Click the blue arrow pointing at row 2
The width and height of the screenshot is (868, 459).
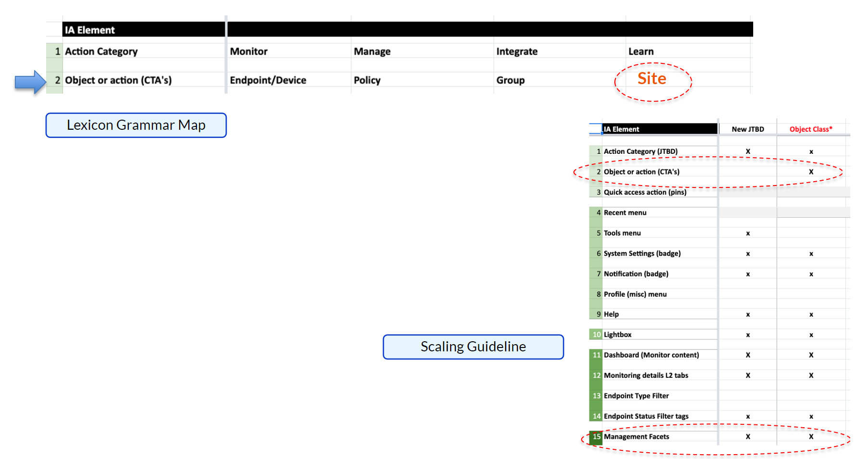tap(30, 82)
